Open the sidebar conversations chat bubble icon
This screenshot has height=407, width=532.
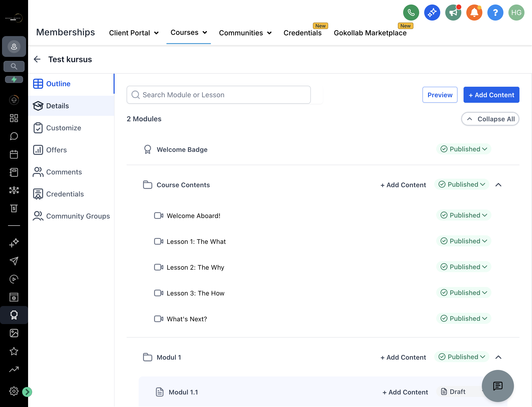(x=14, y=136)
